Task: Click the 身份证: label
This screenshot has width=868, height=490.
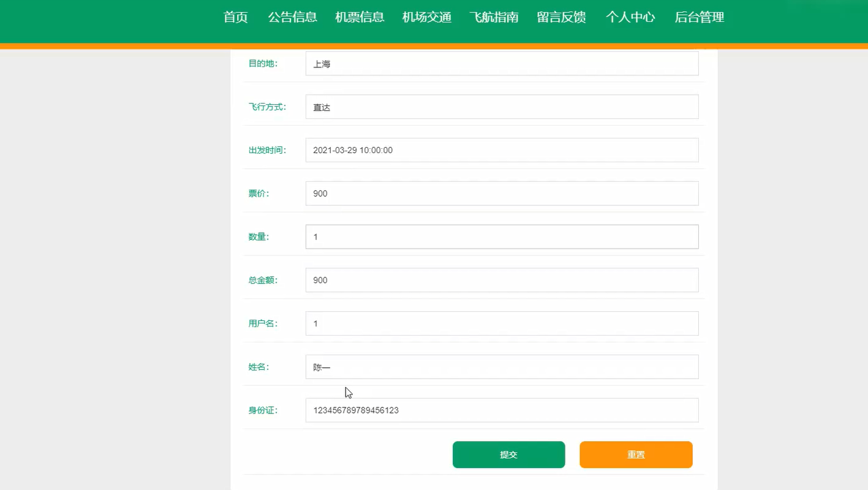Action: [x=263, y=410]
